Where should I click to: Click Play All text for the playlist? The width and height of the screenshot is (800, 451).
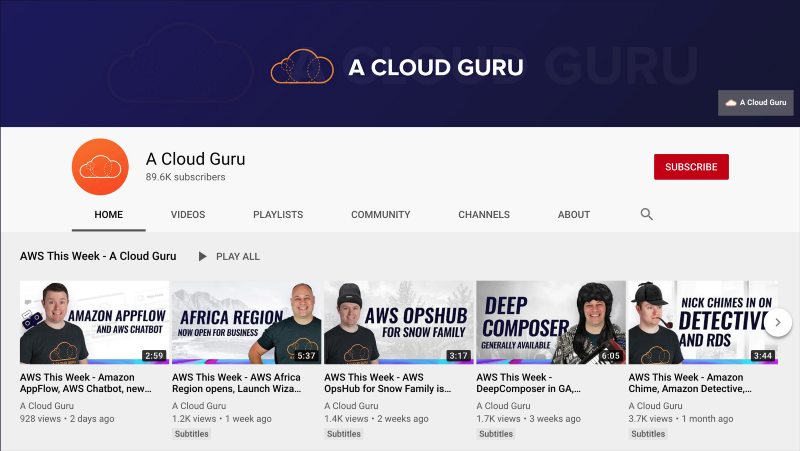point(238,257)
